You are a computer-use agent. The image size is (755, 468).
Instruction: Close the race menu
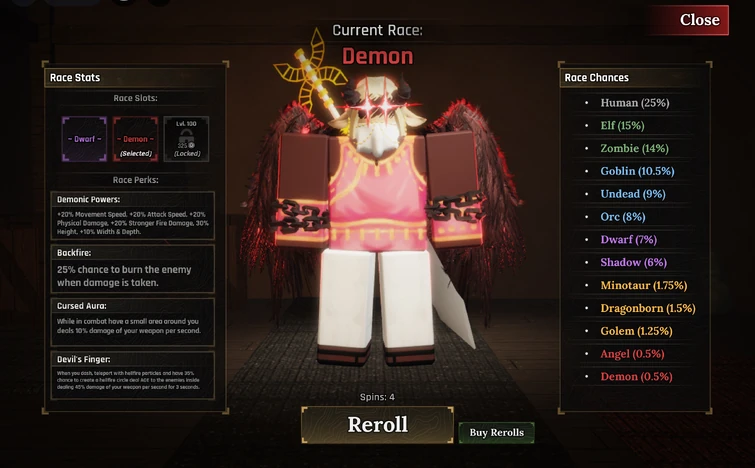(699, 20)
